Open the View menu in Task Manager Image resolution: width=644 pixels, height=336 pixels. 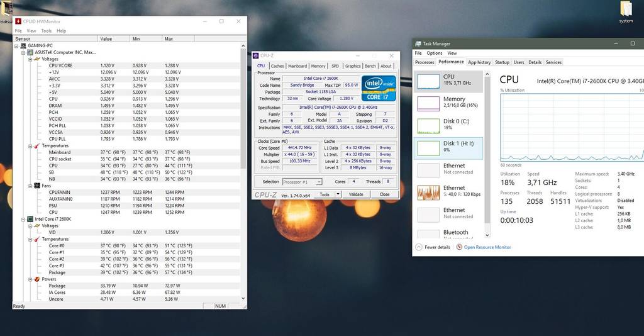pyautogui.click(x=452, y=53)
